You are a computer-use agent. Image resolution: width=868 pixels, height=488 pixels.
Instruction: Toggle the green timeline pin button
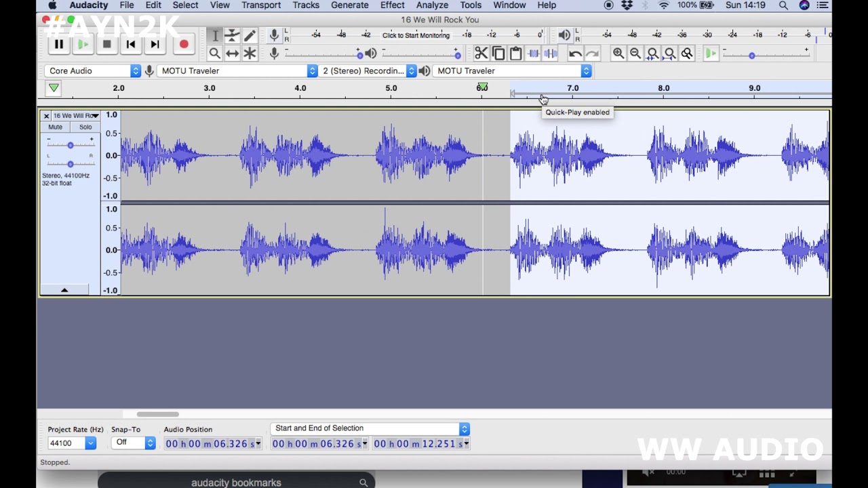pos(54,88)
